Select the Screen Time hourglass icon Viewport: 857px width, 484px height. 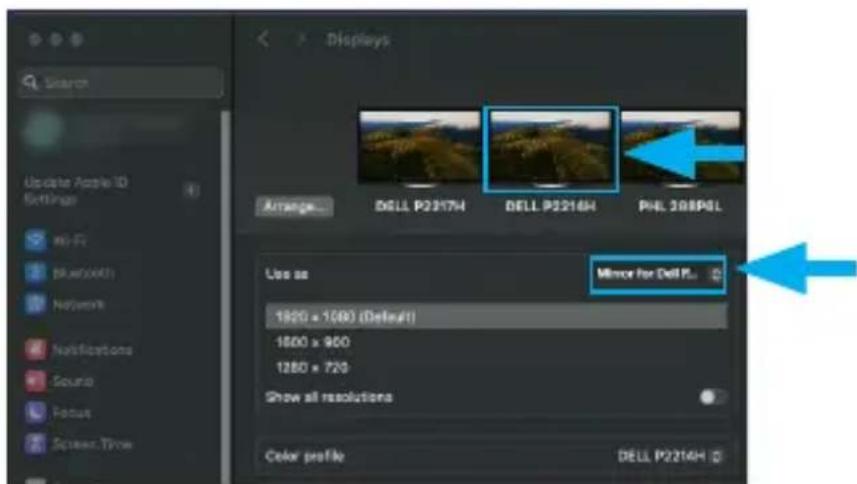pyautogui.click(x=36, y=443)
